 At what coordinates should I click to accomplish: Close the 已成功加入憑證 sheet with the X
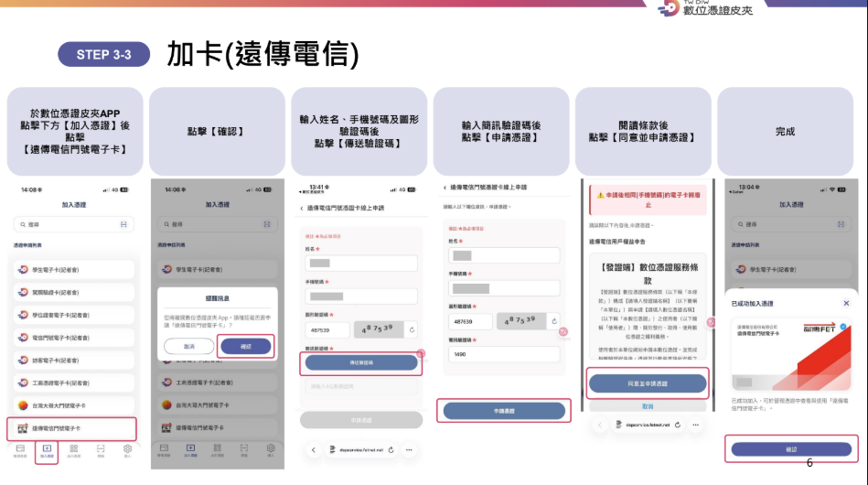point(846,303)
